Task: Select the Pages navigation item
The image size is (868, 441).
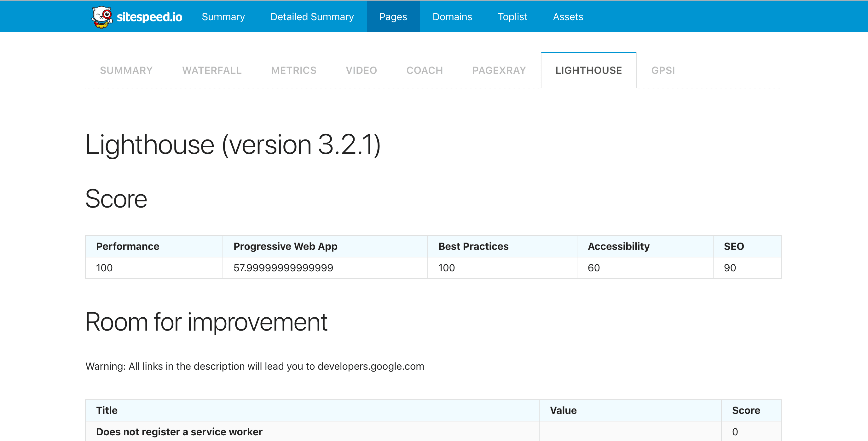Action: point(393,17)
